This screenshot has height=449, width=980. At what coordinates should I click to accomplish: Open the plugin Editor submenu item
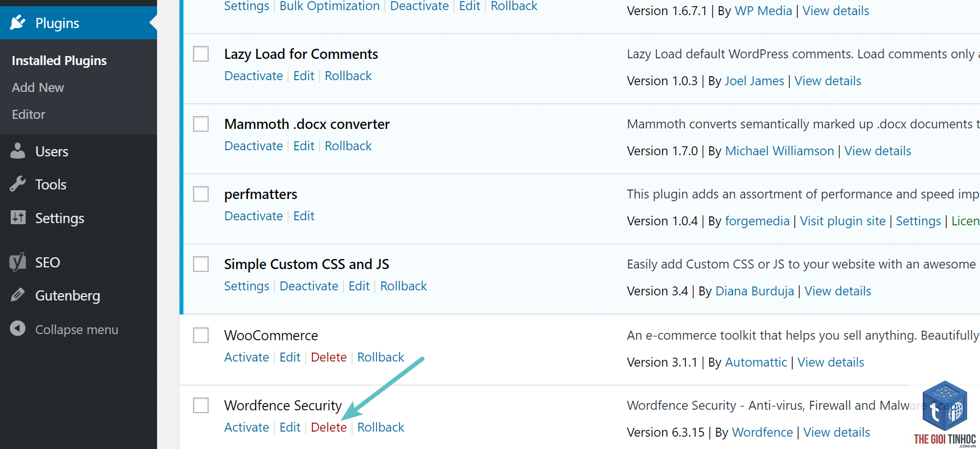[28, 114]
